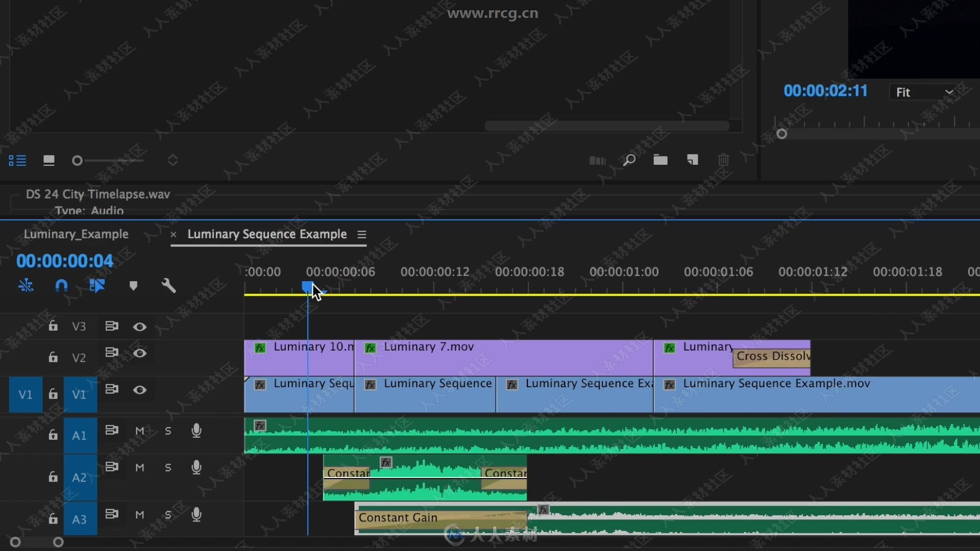Toggle A2 track targeting button
The image size is (980, 551).
80,477
